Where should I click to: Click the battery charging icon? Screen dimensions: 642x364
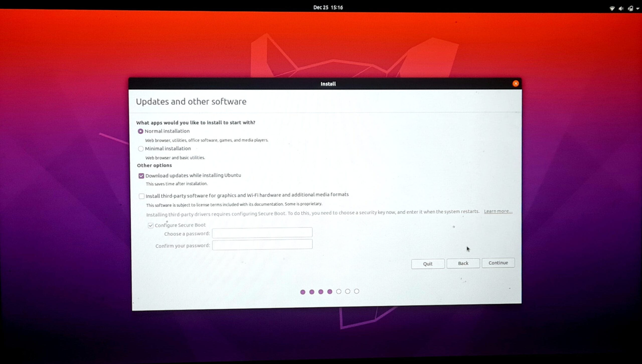630,9
